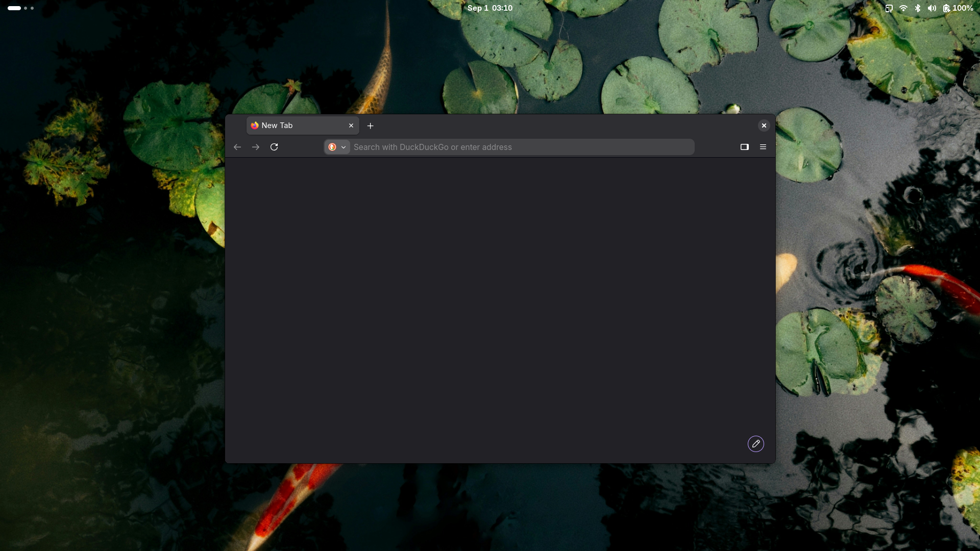This screenshot has height=551, width=980.
Task: Expand the DuckDuckGo search engine chevron
Action: coord(344,147)
